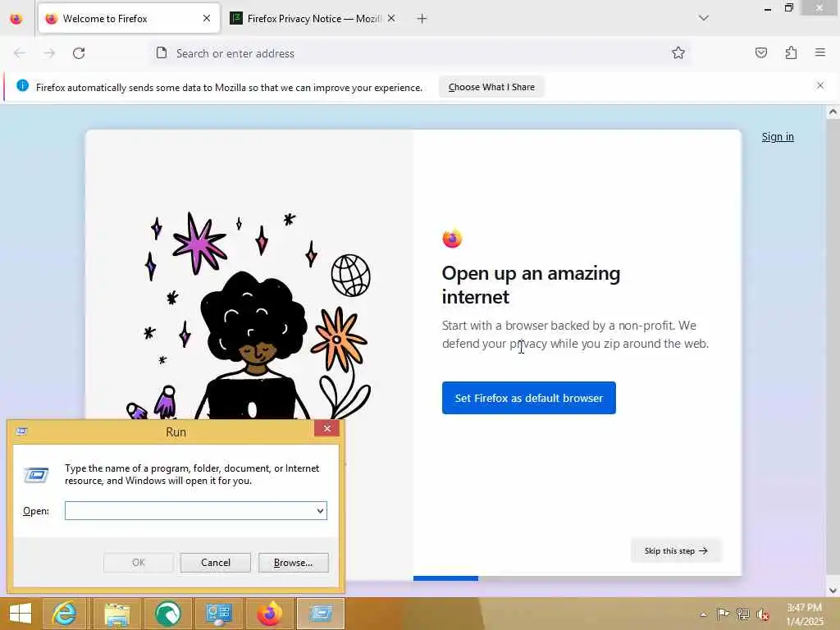Click the taskbar clock showing 3:47 PM
The width and height of the screenshot is (840, 630).
pos(805,614)
